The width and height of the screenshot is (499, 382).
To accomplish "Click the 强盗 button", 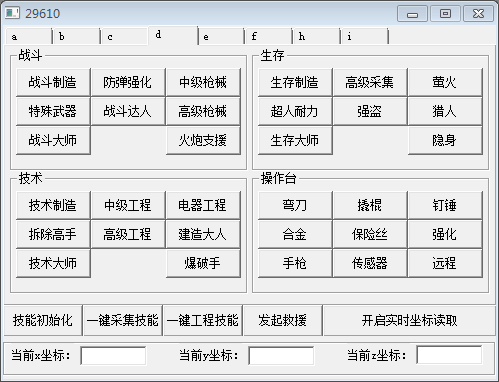I will (x=370, y=111).
